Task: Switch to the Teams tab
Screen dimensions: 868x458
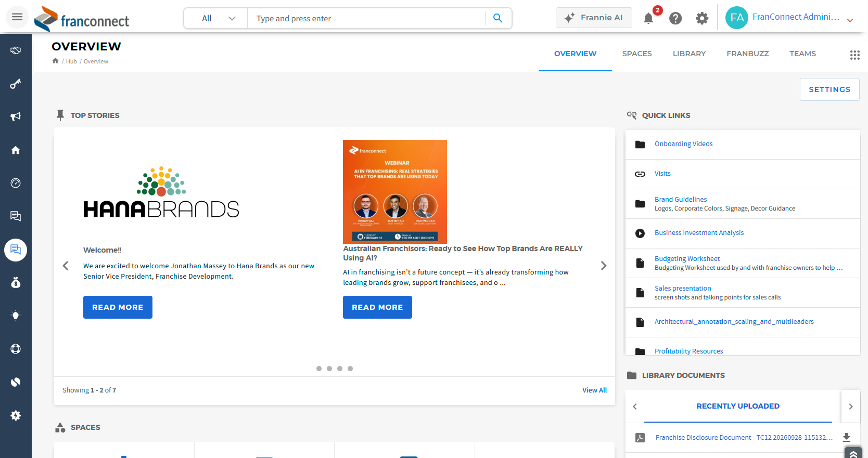Action: [x=802, y=54]
